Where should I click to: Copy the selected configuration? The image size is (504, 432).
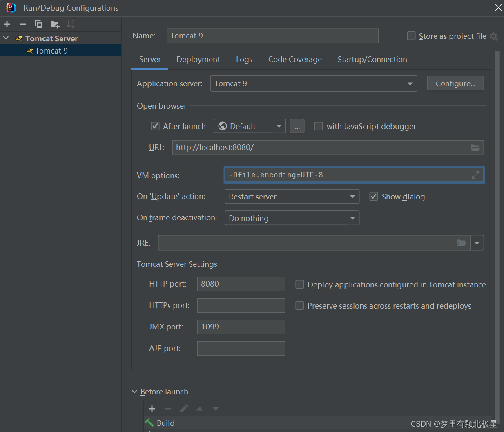click(x=39, y=24)
